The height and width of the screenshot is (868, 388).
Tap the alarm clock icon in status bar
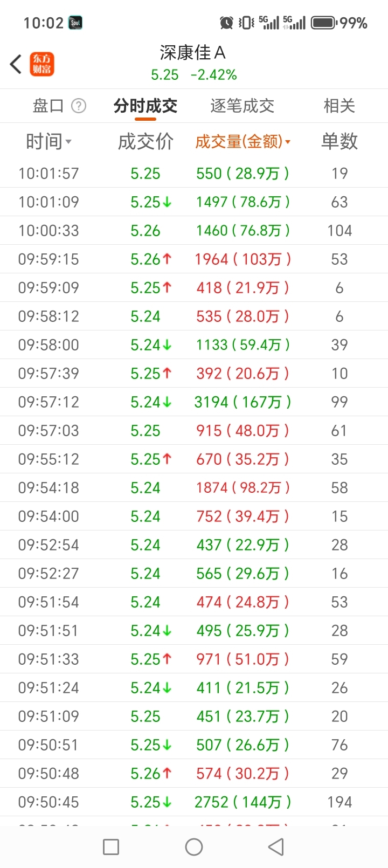point(226,23)
